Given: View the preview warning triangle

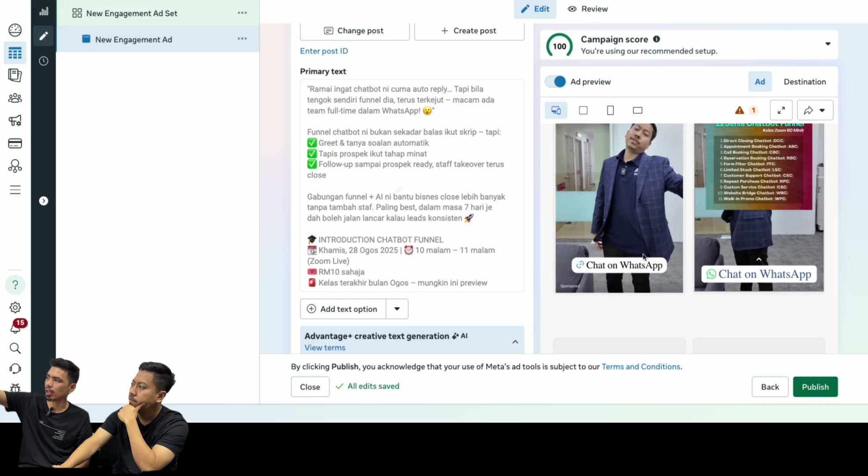Looking at the screenshot, I should [739, 110].
